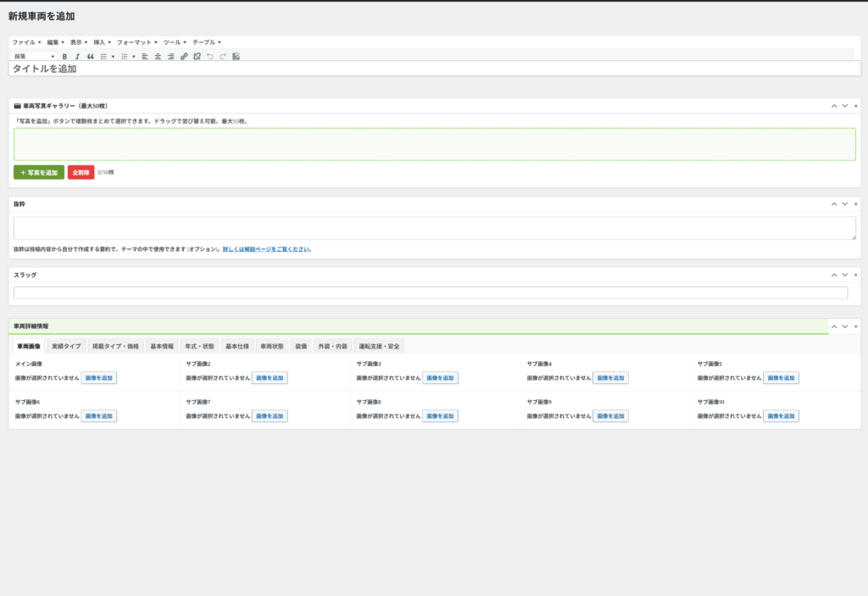Focus the スラッグ input field

pyautogui.click(x=431, y=292)
